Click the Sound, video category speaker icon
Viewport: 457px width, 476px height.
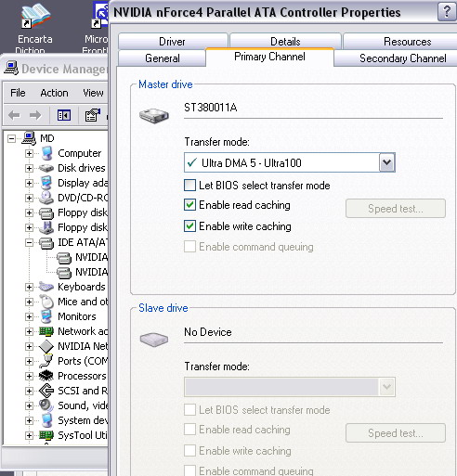pyautogui.click(x=46, y=405)
